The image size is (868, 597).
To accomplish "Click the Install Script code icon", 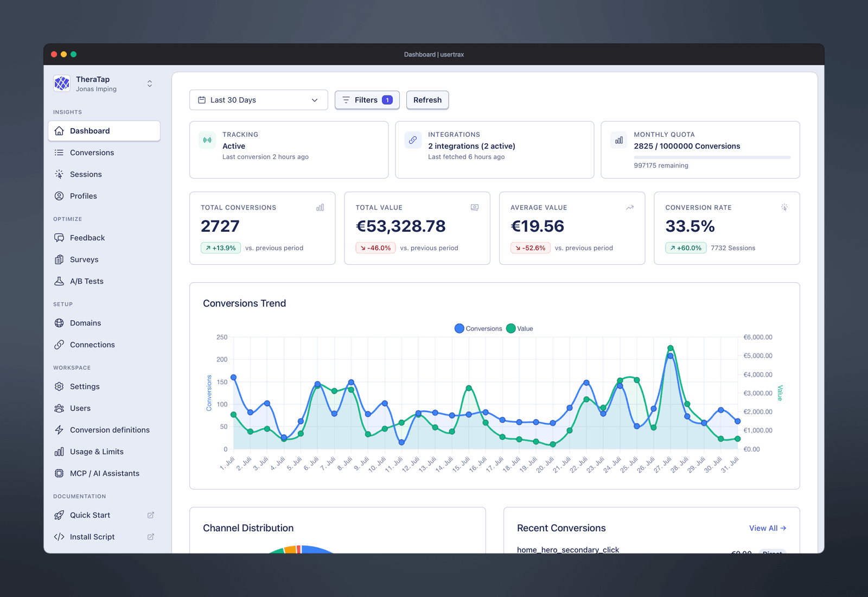I will (x=59, y=537).
